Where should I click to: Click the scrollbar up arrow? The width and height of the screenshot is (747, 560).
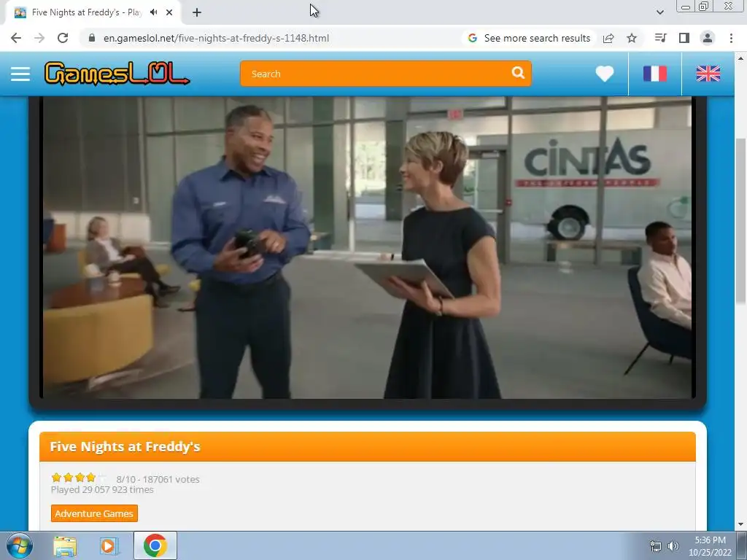pos(740,58)
